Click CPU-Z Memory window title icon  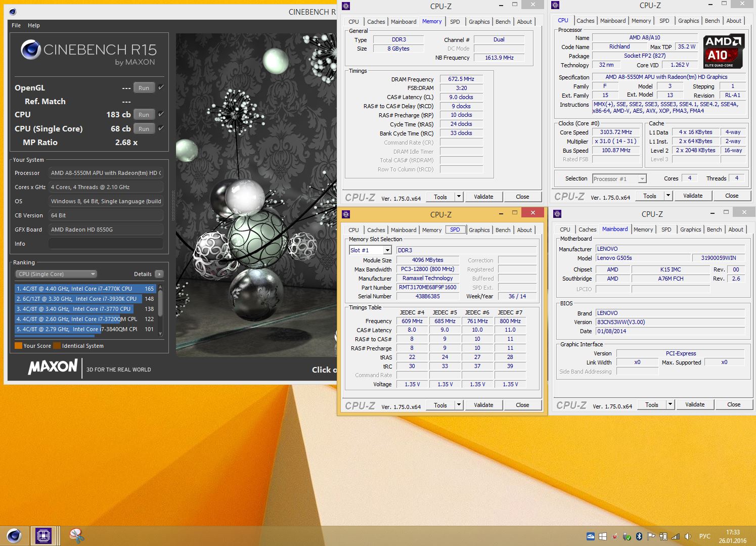point(346,6)
